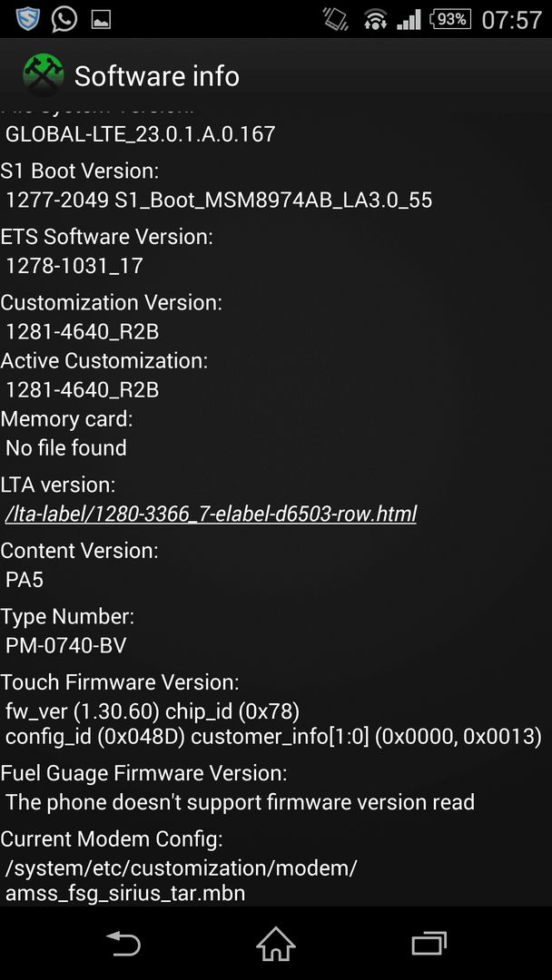Select the S1 Boot Version value text
Screen dimensions: 552x980
[x=219, y=200]
